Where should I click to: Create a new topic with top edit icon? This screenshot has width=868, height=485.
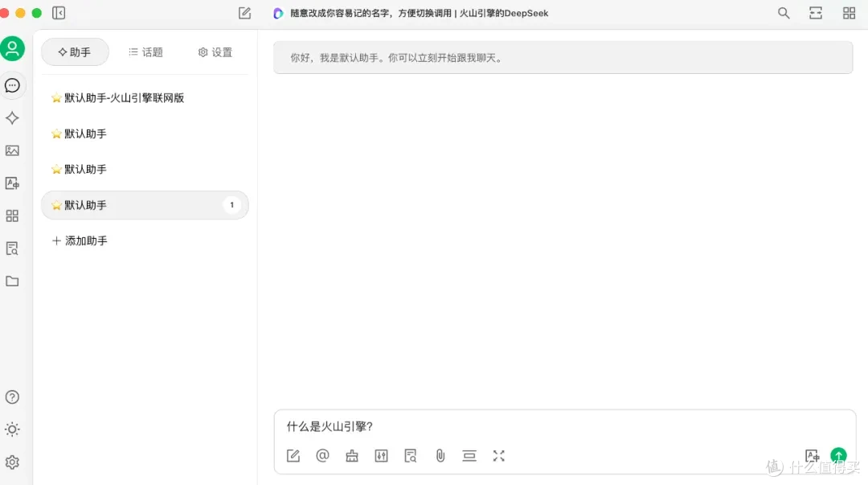(244, 13)
